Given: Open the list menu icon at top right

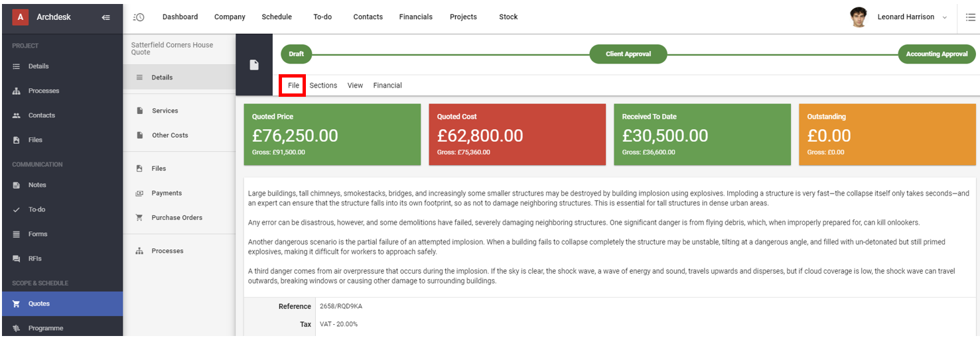Looking at the screenshot, I should pos(970,17).
